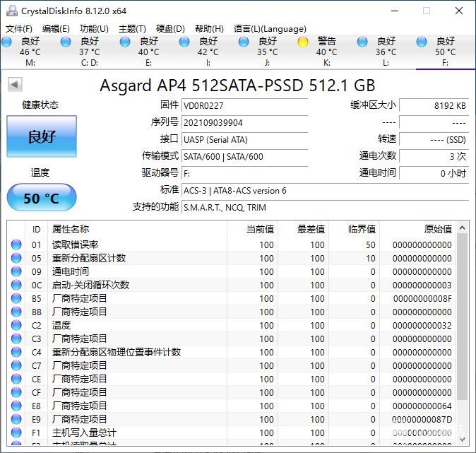Click the previous disk arrow button

(x=15, y=85)
